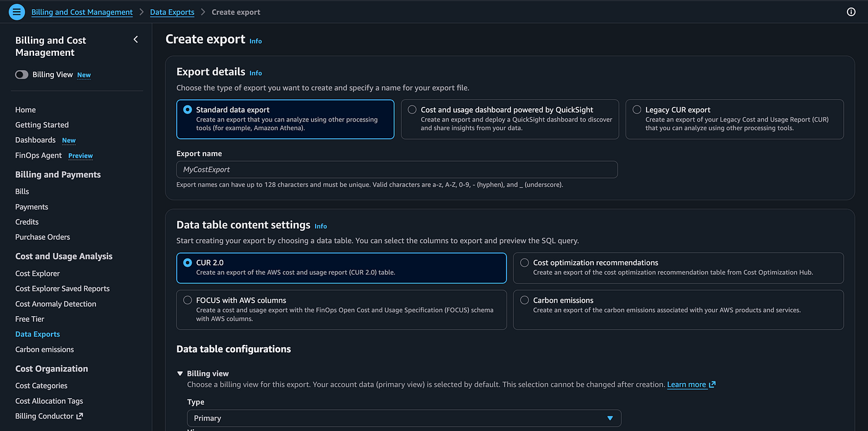Click the Billing and Payments section heading

[x=58, y=174]
